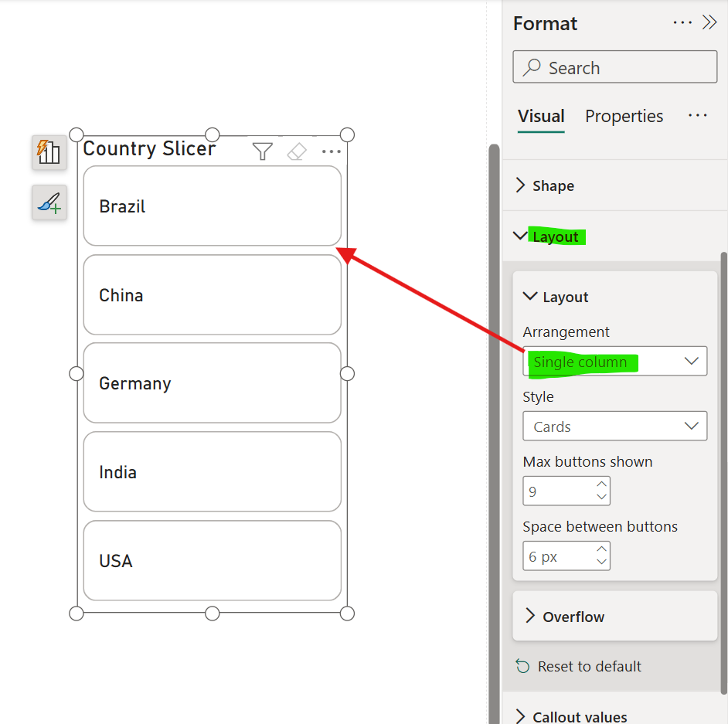Open the Style dropdown showing Cards
The height and width of the screenshot is (724, 728).
[614, 426]
